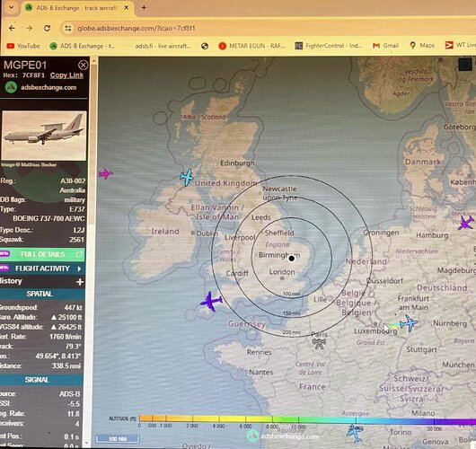Click the browser reload icon
Screen dimensions: 476x449
(x=47, y=28)
